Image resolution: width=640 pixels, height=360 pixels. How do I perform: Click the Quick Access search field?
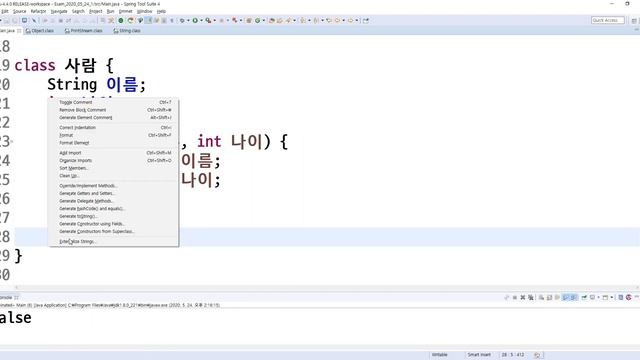(x=607, y=20)
